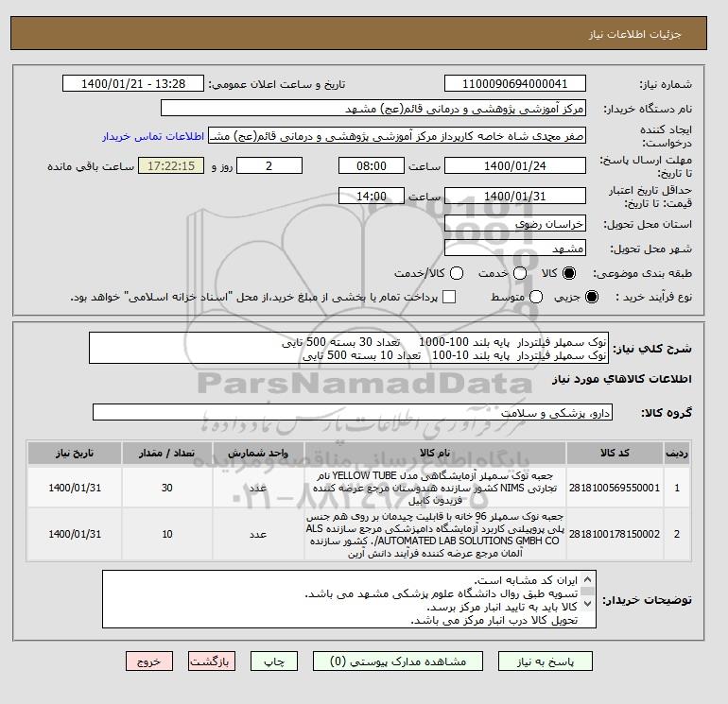The width and height of the screenshot is (728, 704).
Task: Click the validity hour field 14:00
Action: (x=372, y=196)
